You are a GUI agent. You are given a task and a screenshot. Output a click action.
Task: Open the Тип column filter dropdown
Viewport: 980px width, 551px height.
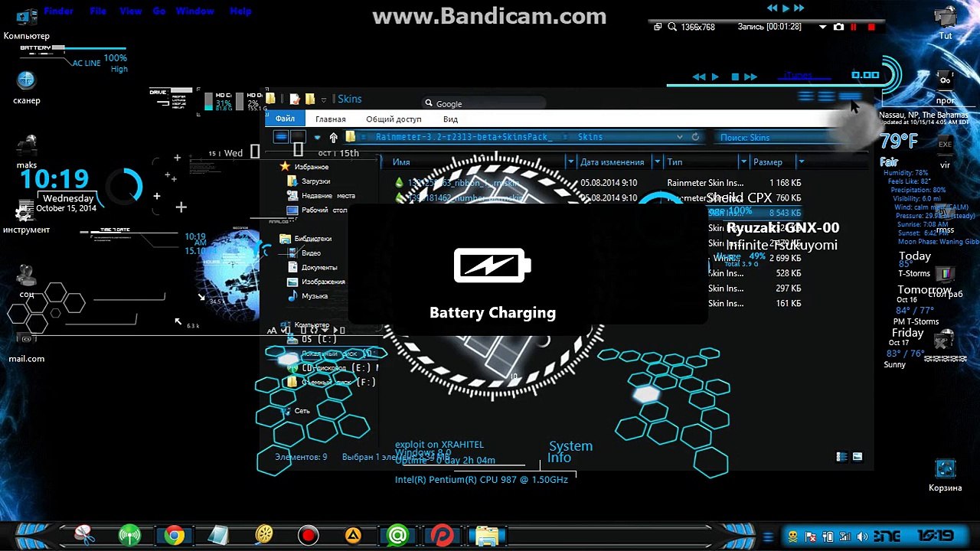pos(743,161)
